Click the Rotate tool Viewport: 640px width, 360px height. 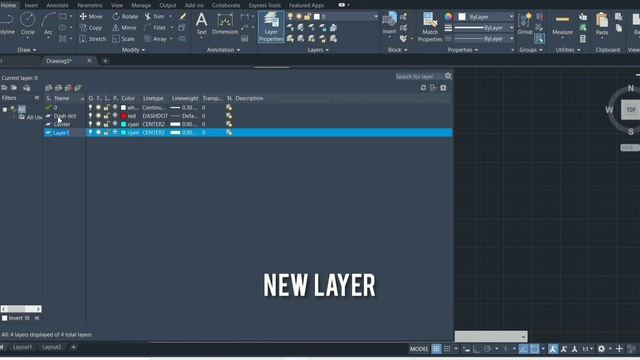click(x=125, y=16)
